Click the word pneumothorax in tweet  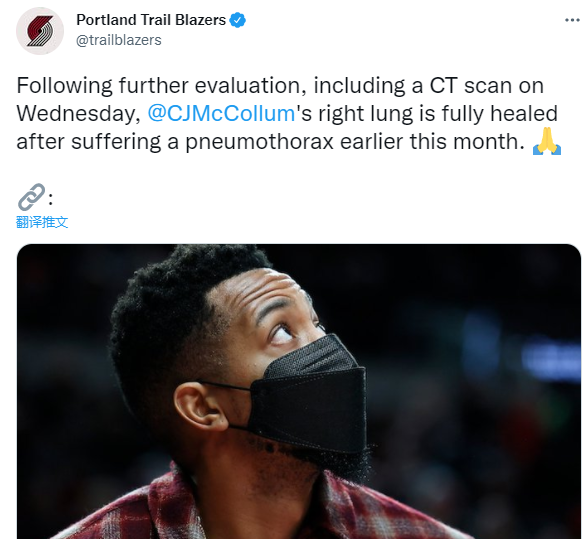(x=259, y=142)
